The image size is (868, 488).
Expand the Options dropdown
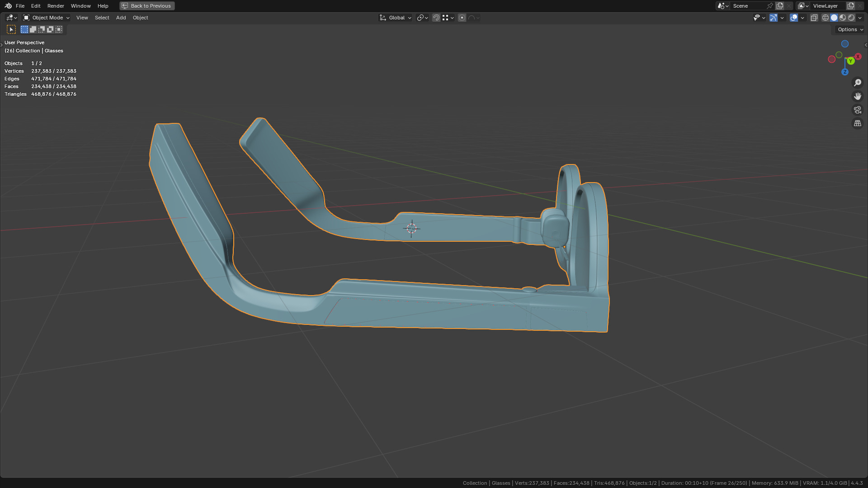coord(850,29)
